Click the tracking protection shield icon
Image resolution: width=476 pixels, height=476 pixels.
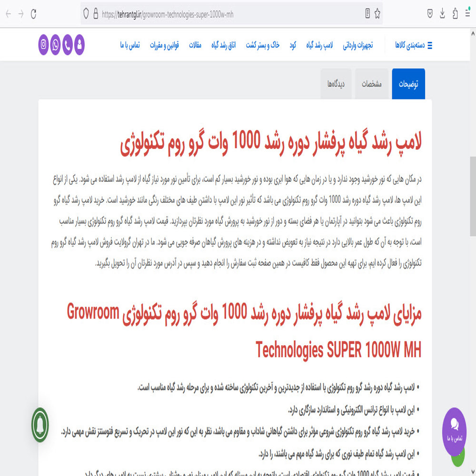[86, 14]
